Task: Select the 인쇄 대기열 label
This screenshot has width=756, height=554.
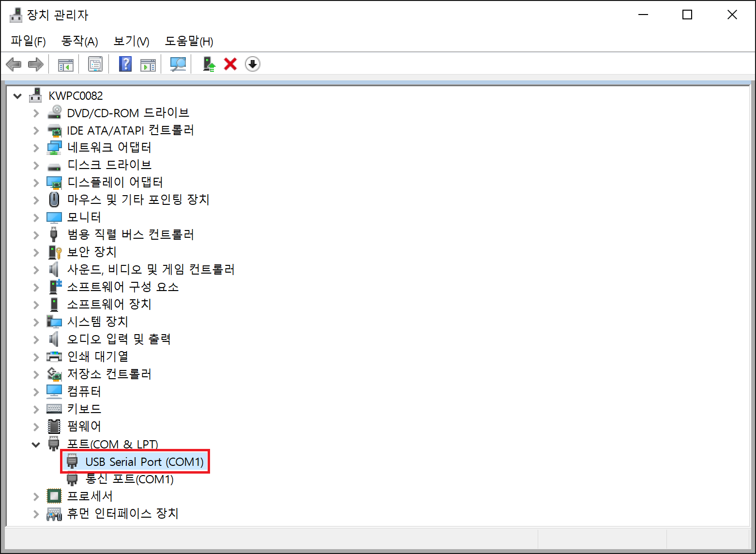Action: [98, 356]
